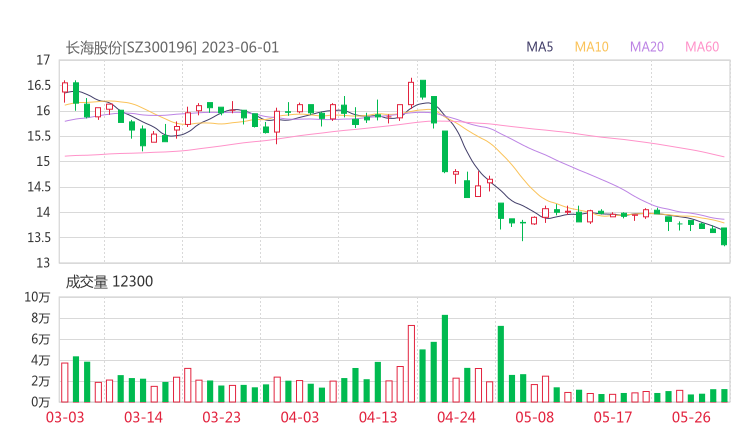Click the 05-08 date label
The width and height of the screenshot is (740, 440).
pyautogui.click(x=535, y=417)
